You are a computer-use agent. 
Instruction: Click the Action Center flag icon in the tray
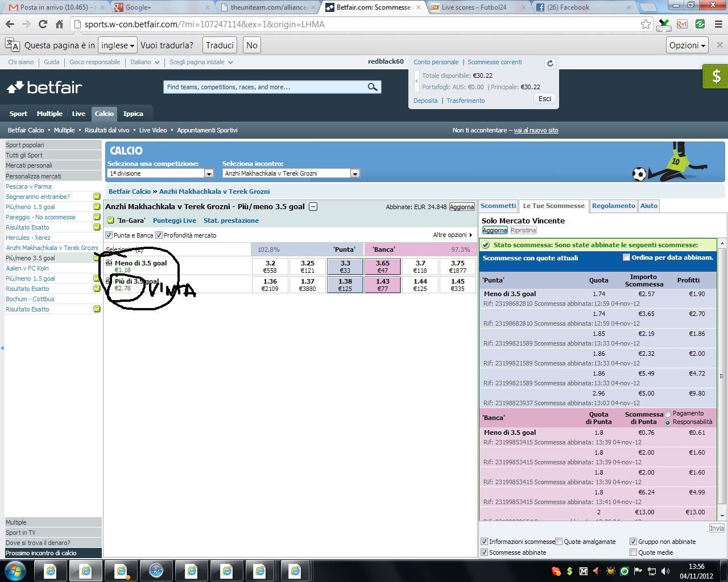(x=638, y=571)
